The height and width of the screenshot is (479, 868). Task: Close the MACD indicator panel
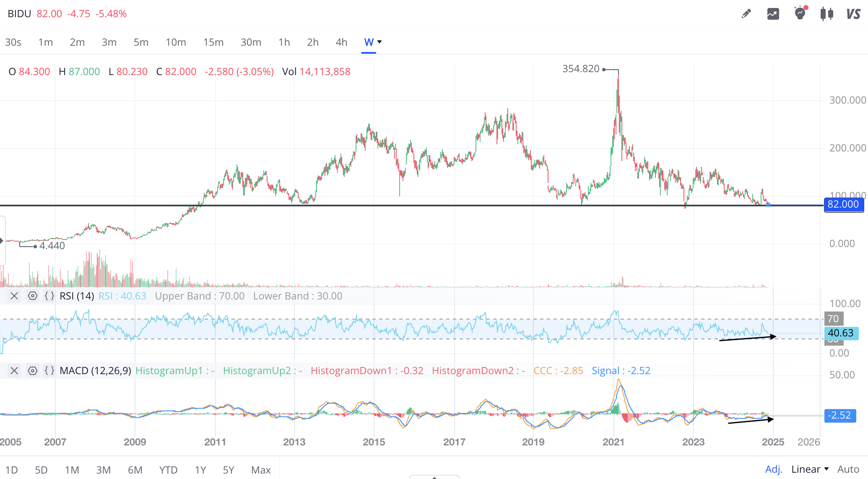(x=14, y=370)
